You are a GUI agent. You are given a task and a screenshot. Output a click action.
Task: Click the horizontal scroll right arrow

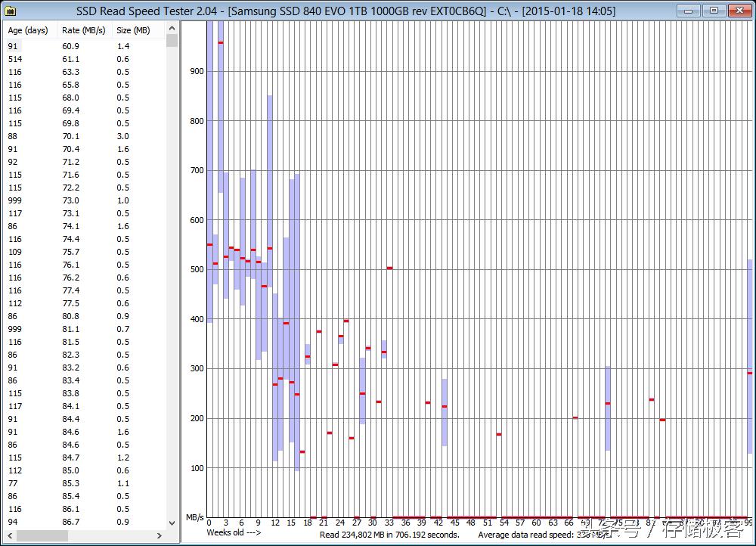point(160,536)
